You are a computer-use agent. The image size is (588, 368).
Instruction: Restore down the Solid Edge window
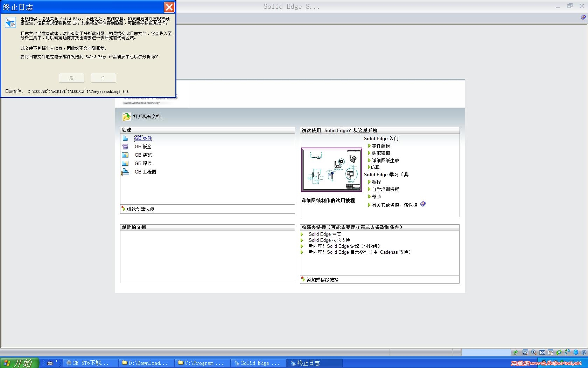[x=570, y=6]
